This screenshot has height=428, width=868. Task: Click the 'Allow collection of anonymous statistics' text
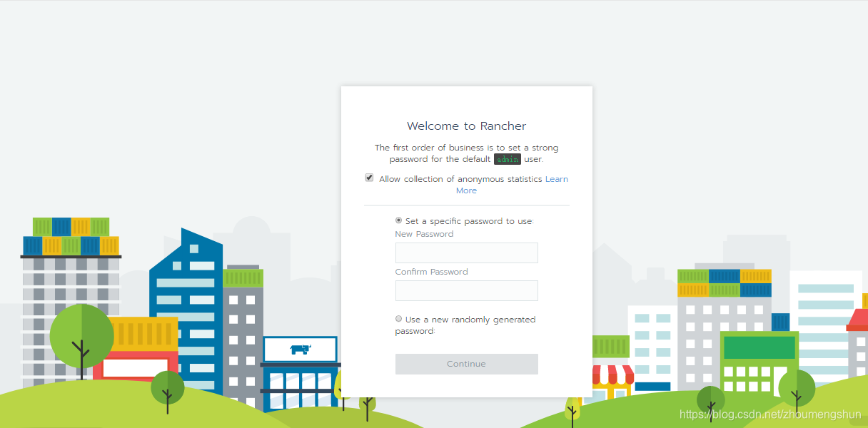click(x=460, y=179)
